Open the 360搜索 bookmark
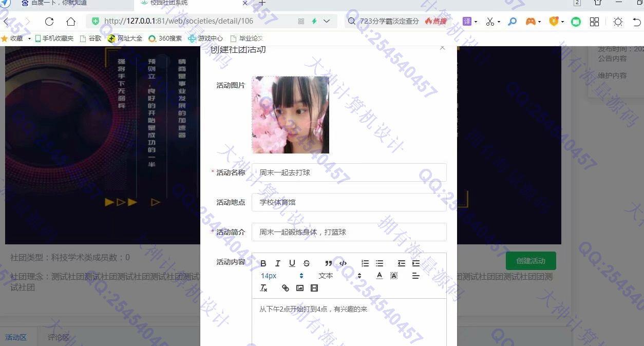Image resolution: width=644 pixels, height=346 pixels. tap(165, 38)
